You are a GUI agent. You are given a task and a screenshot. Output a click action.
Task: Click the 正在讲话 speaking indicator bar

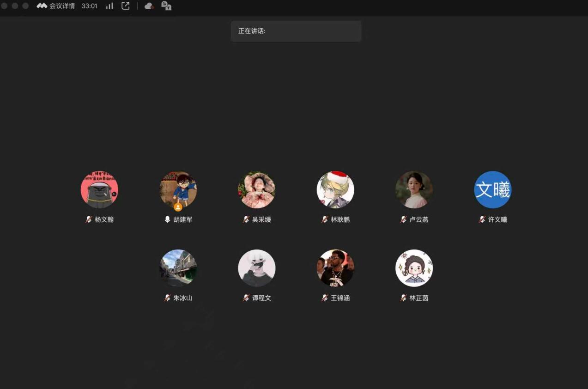pos(296,31)
